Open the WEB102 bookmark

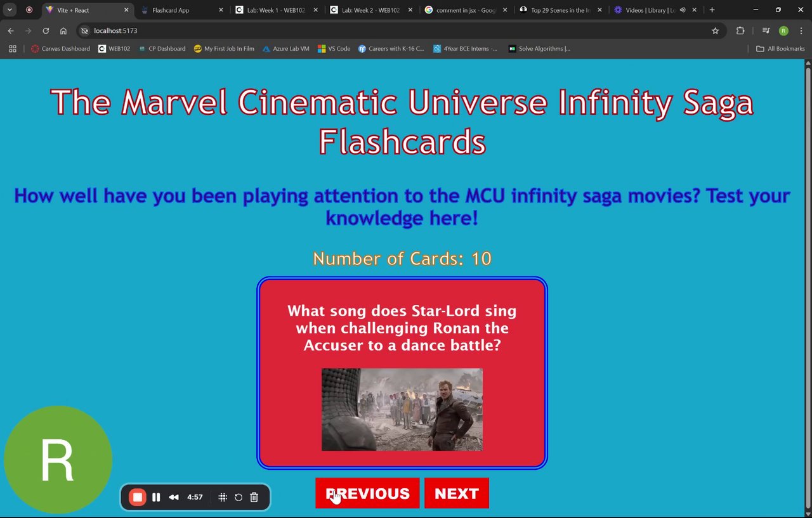114,48
